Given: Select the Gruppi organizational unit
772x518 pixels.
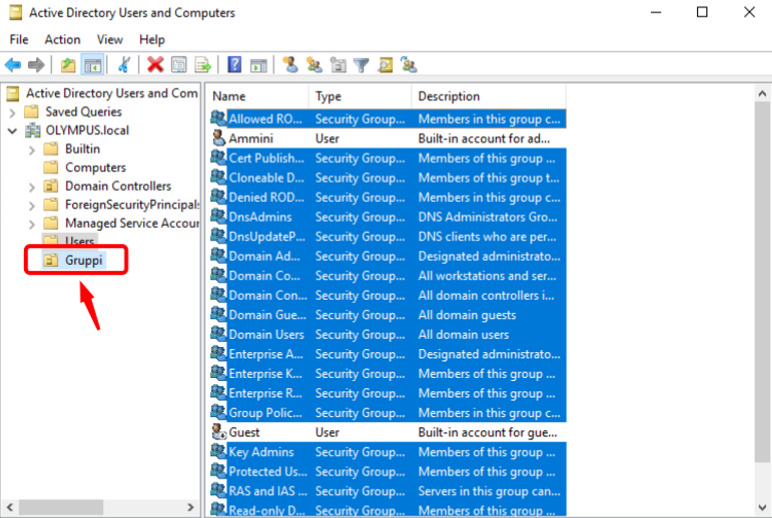Looking at the screenshot, I should [84, 261].
